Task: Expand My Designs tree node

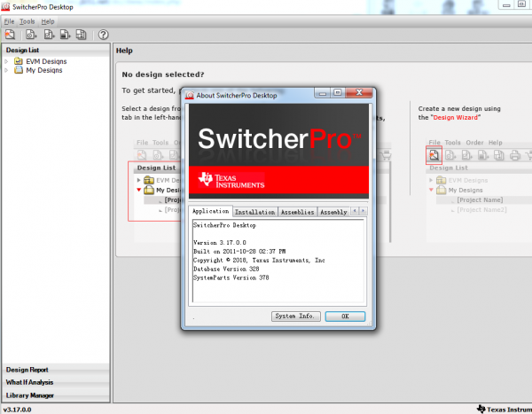Action: 6,70
